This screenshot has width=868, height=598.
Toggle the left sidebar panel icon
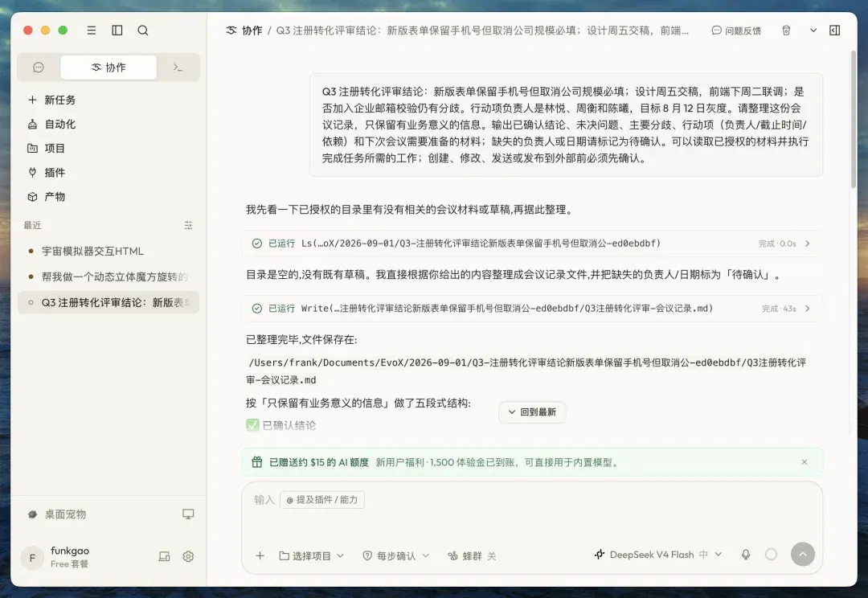117,31
